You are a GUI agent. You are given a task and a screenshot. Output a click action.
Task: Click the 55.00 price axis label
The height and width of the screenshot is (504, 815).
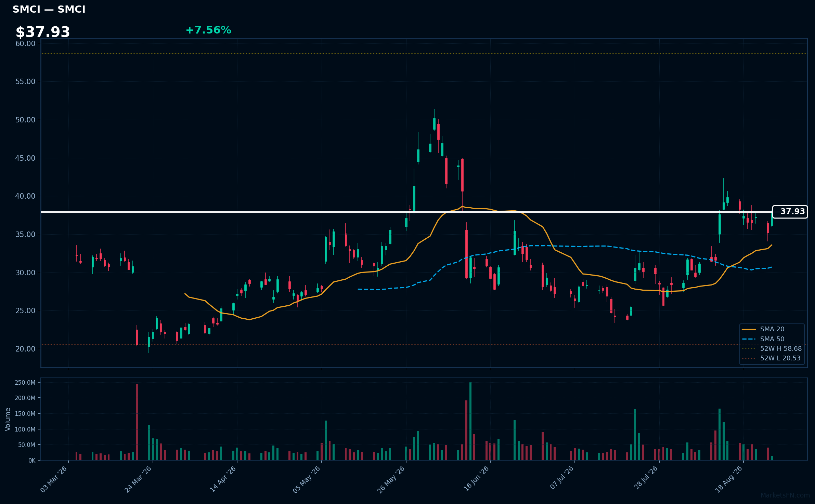click(25, 82)
